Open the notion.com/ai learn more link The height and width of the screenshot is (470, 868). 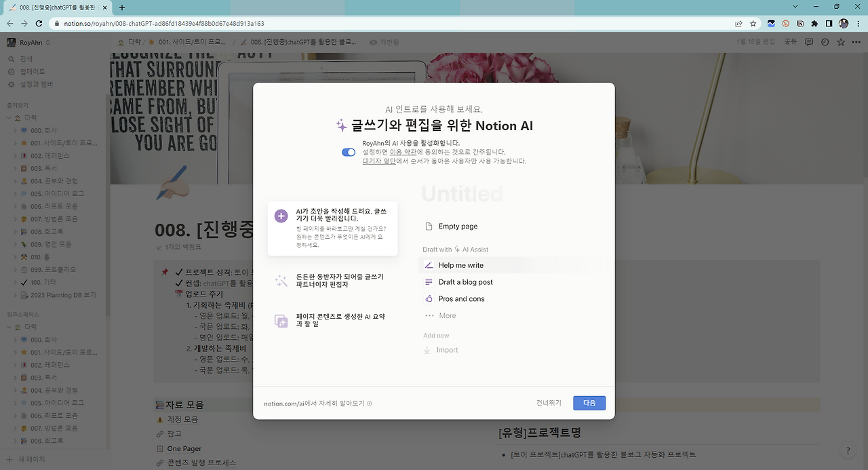pyautogui.click(x=318, y=404)
